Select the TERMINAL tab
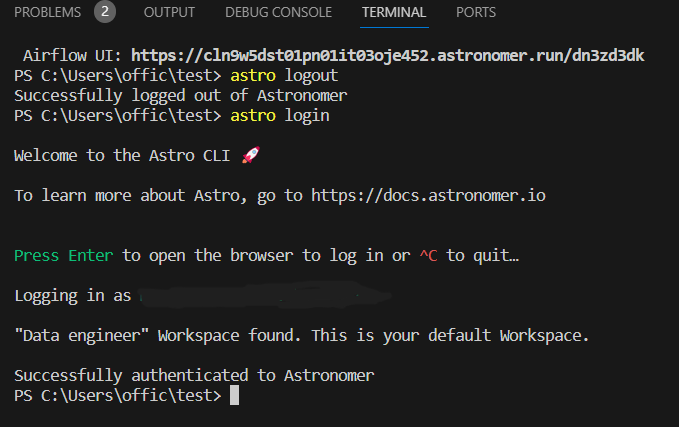The width and height of the screenshot is (679, 427). coord(394,12)
